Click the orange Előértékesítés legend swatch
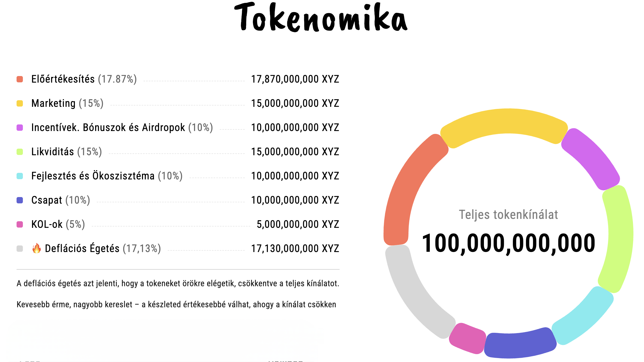Screen dimensions: 644x362 click(20, 79)
